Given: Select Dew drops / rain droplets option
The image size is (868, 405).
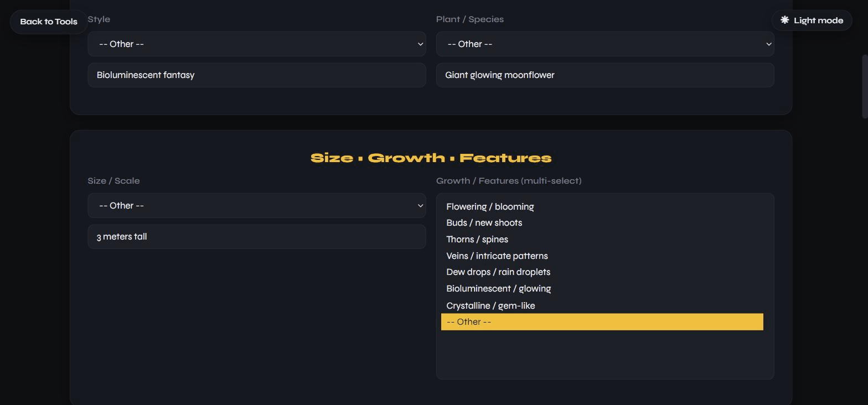Looking at the screenshot, I should (x=602, y=272).
